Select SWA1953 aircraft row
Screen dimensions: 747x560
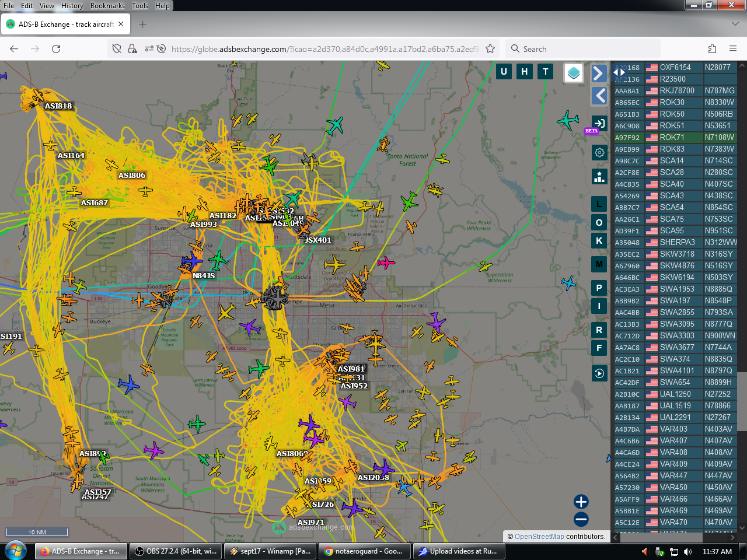click(675, 289)
